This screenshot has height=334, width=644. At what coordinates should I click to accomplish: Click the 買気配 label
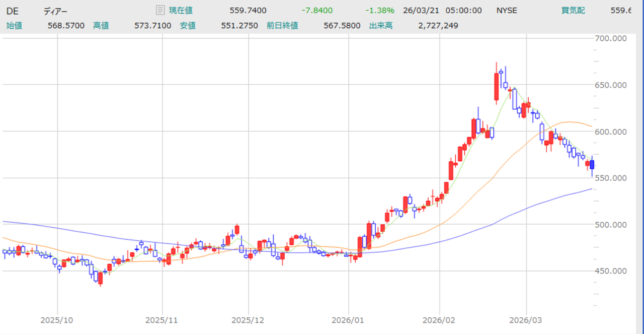[x=573, y=11]
